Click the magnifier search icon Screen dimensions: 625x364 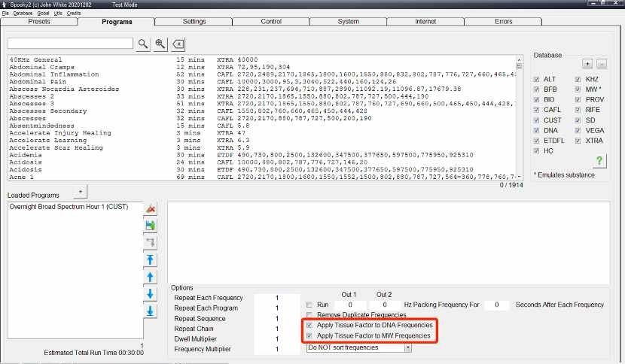click(x=143, y=44)
